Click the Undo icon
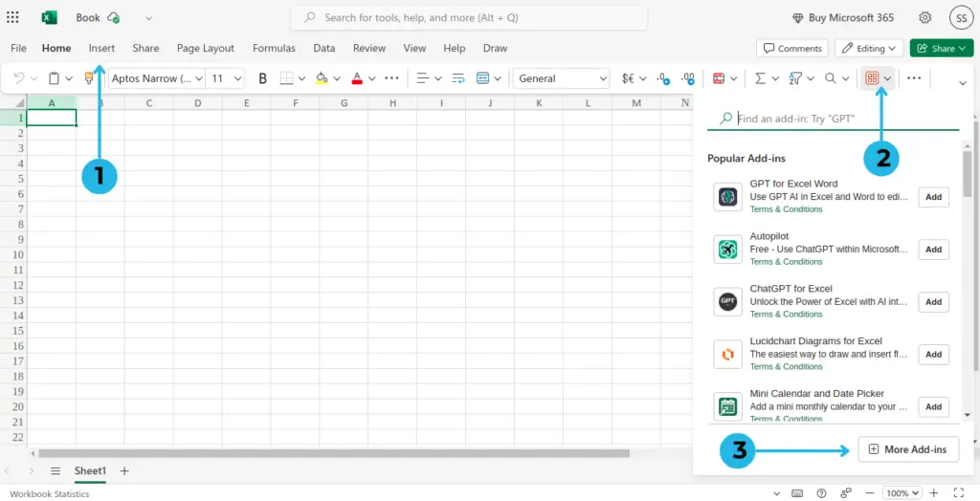The height and width of the screenshot is (501, 980). click(x=19, y=78)
